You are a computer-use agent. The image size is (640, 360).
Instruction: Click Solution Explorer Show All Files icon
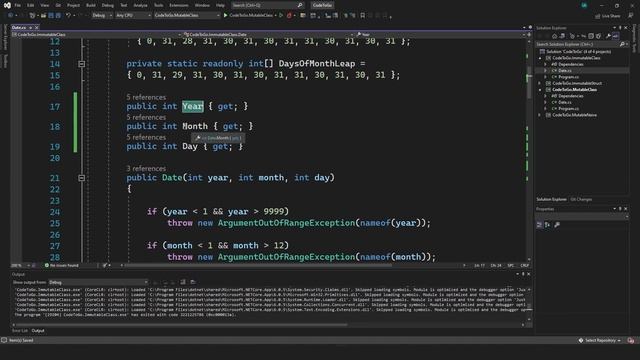point(599,36)
